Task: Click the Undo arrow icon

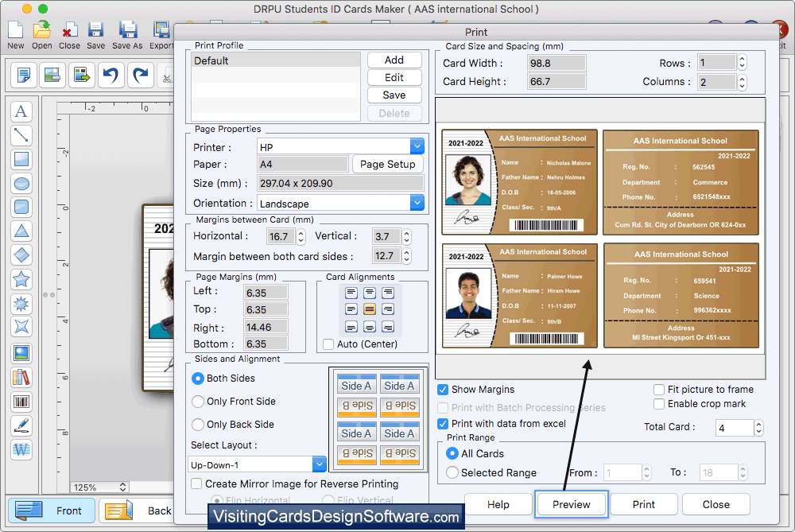Action: coord(111,75)
